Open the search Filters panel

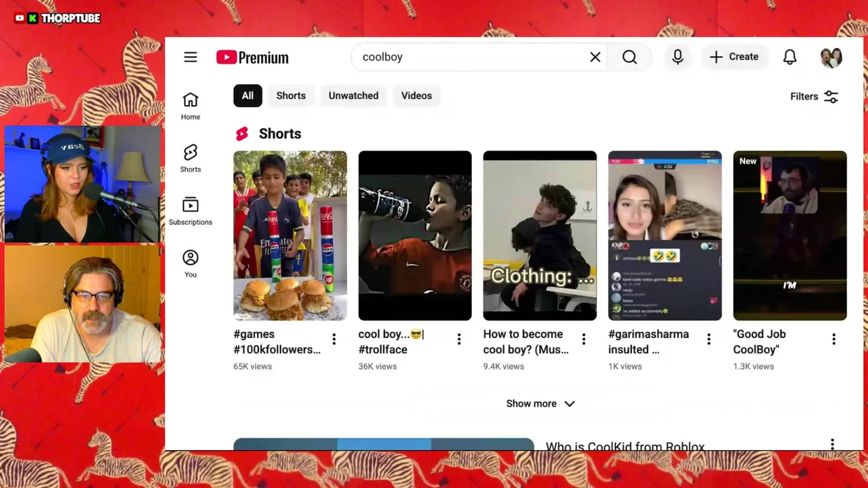point(814,96)
